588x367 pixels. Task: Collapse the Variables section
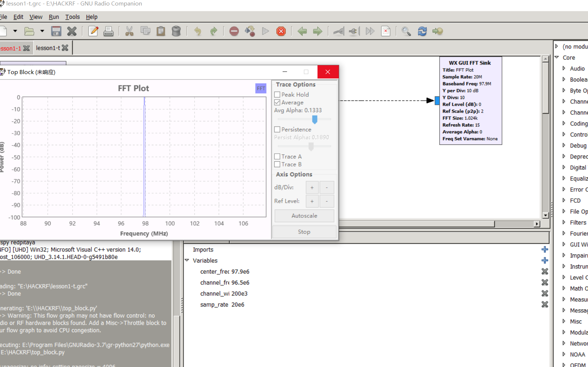pyautogui.click(x=187, y=260)
